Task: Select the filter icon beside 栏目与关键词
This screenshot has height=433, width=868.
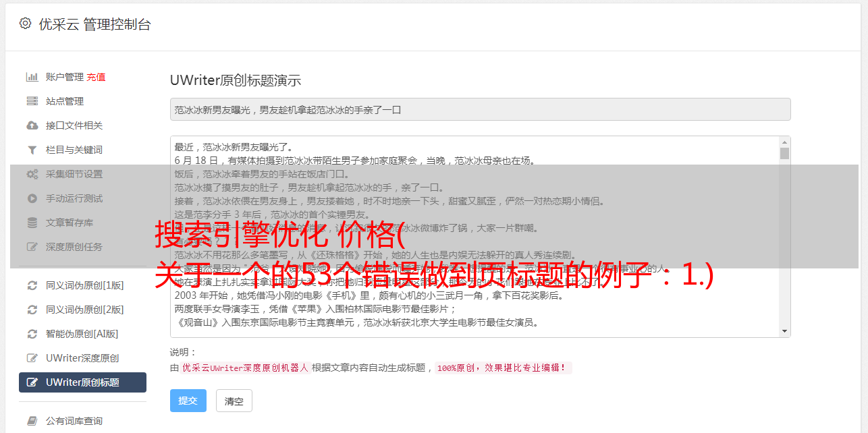Action: click(32, 150)
